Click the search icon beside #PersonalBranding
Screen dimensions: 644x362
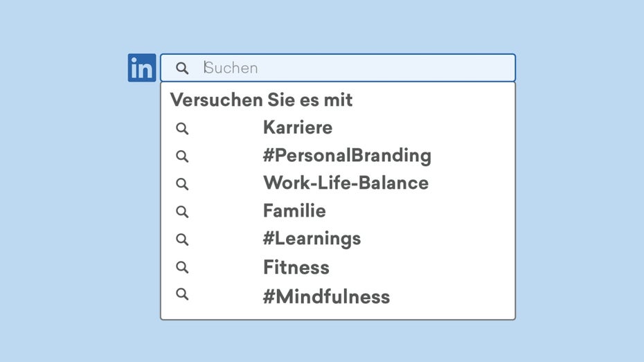[182, 156]
